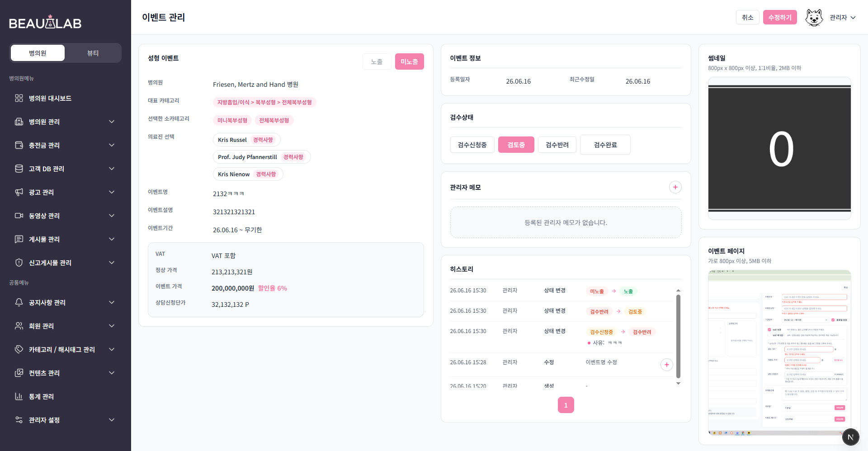Click the 충전금 관리 wallet icon

(19, 145)
